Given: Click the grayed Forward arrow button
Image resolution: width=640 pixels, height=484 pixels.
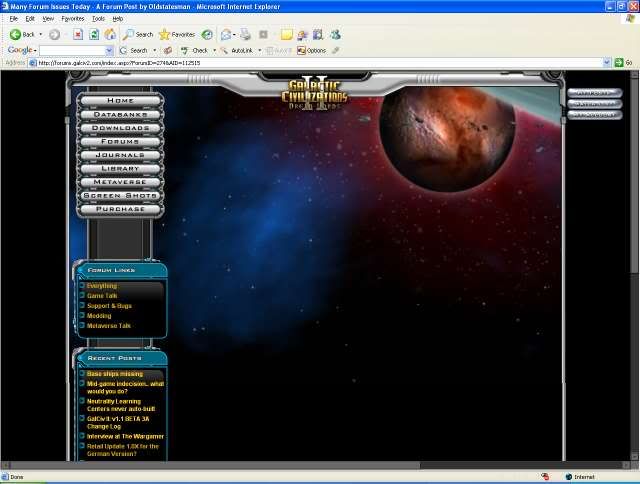Looking at the screenshot, I should tap(54, 35).
